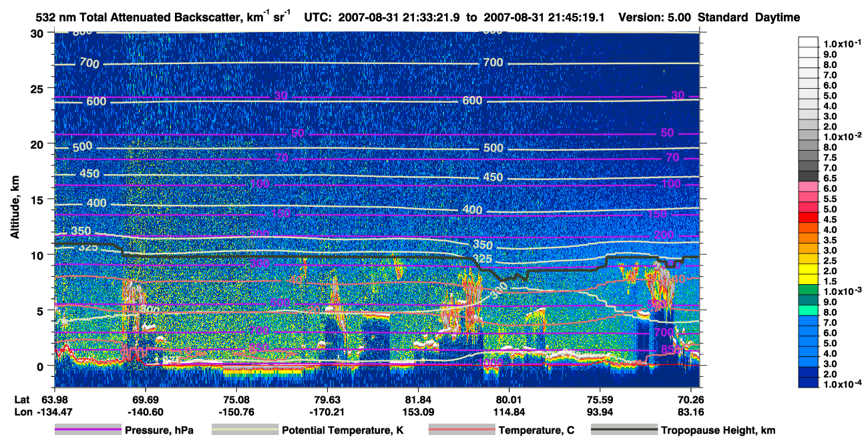Click the pure red colorbar swatch above 4.5
This screenshot has height=445, width=868.
coord(809,217)
